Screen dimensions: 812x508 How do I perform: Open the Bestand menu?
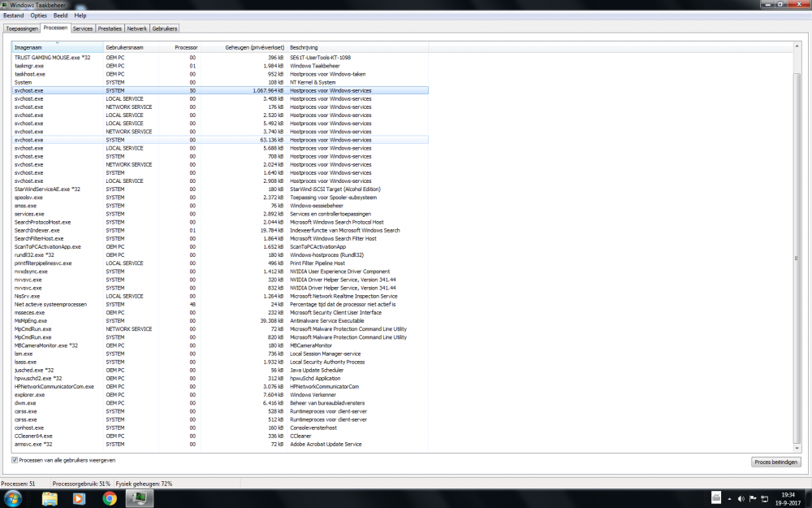(x=14, y=15)
